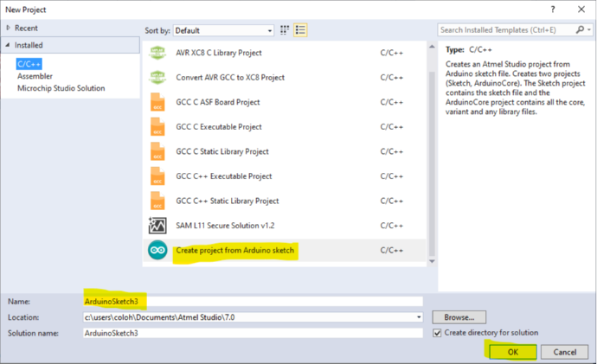Click the Name input field
The image size is (597, 364).
(251, 301)
